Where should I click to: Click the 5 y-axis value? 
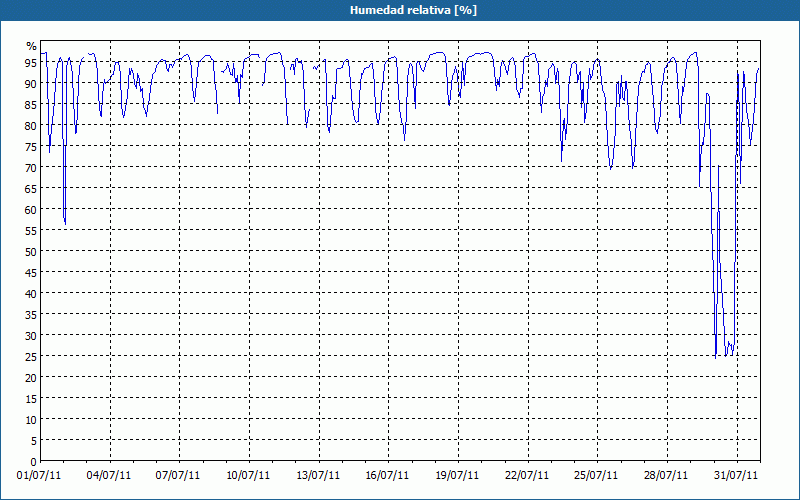click(34, 441)
